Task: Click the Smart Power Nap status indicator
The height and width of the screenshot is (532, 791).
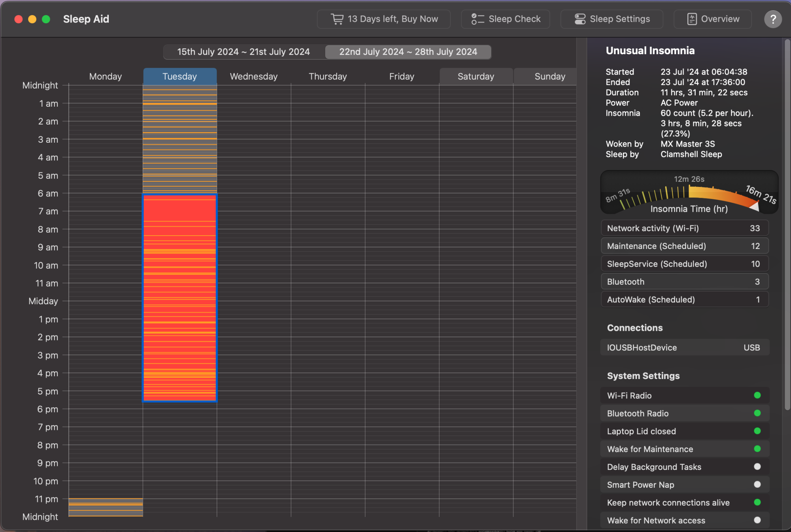Action: click(757, 485)
